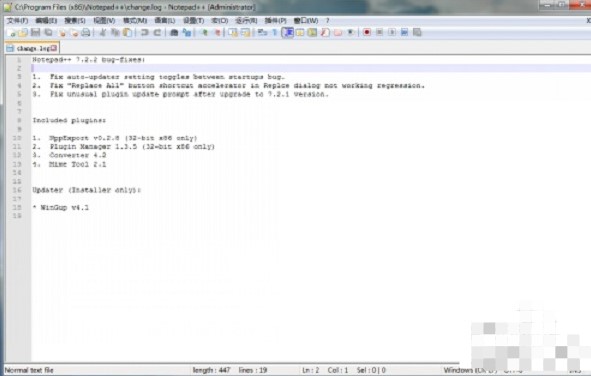The width and height of the screenshot is (591, 376).
Task: Click the 'NppExport v0.2.8' line
Action: click(115, 138)
